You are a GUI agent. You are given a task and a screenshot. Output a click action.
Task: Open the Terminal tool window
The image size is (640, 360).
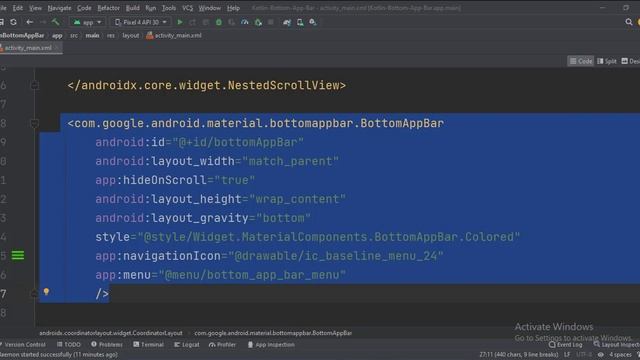(148, 344)
